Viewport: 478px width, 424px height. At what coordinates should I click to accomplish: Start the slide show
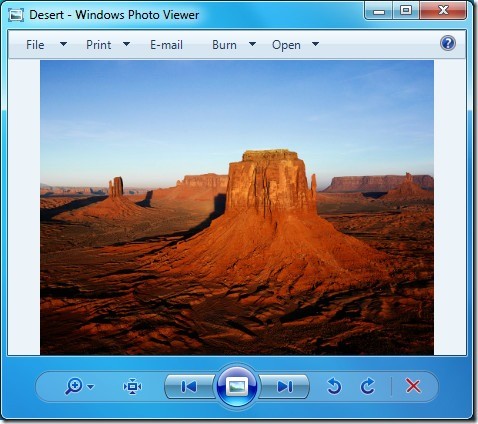[x=237, y=387]
